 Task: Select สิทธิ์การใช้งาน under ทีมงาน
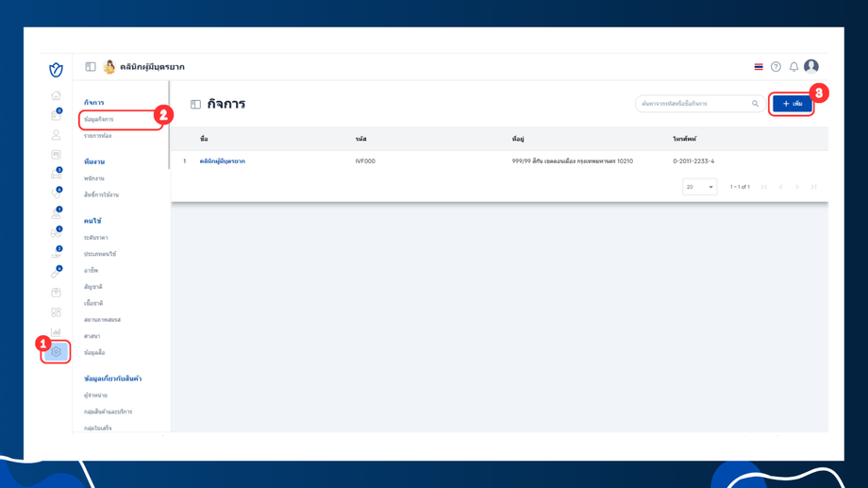click(101, 195)
